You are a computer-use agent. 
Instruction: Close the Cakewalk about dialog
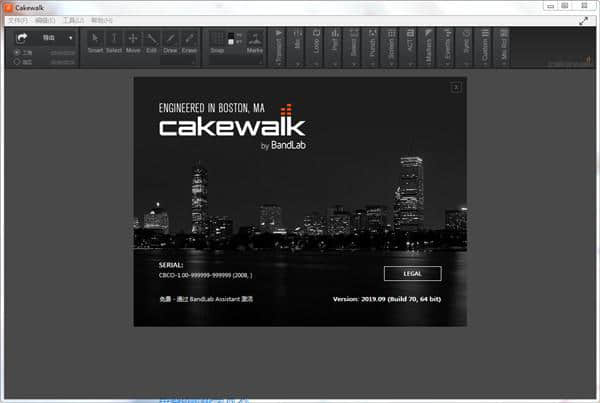pos(456,87)
